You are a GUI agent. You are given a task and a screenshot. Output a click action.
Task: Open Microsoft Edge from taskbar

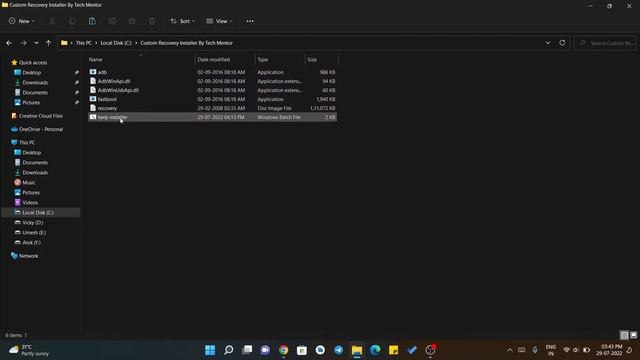click(x=375, y=350)
